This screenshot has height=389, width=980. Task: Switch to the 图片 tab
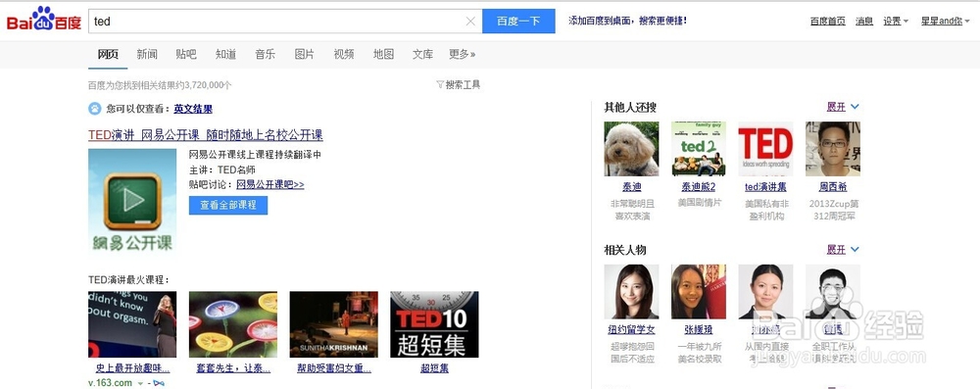click(305, 55)
